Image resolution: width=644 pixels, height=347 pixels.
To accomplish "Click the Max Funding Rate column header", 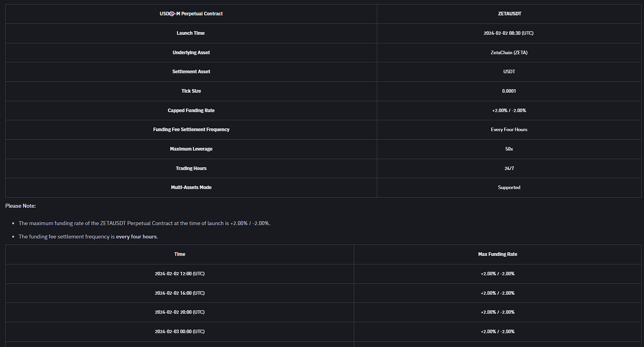I will [x=497, y=254].
